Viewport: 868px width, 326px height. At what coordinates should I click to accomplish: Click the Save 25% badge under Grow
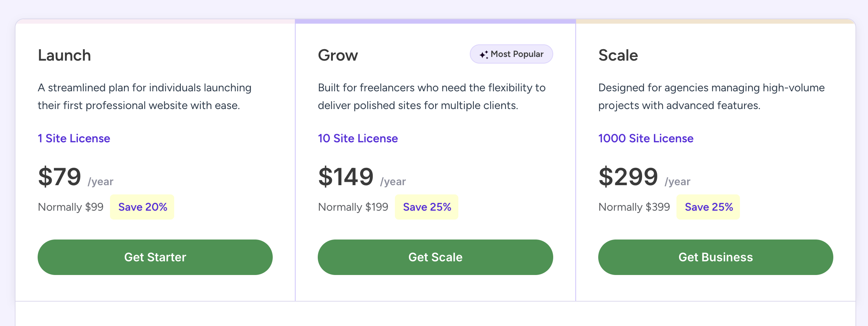[x=427, y=207]
